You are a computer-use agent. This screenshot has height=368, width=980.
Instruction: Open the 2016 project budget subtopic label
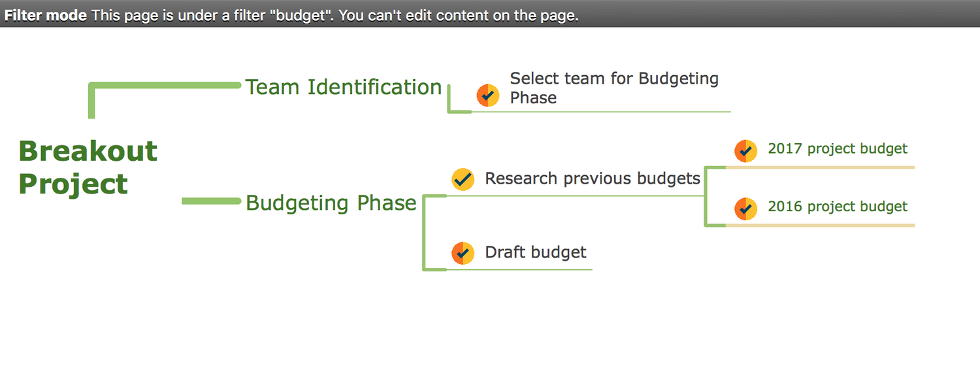pos(838,207)
